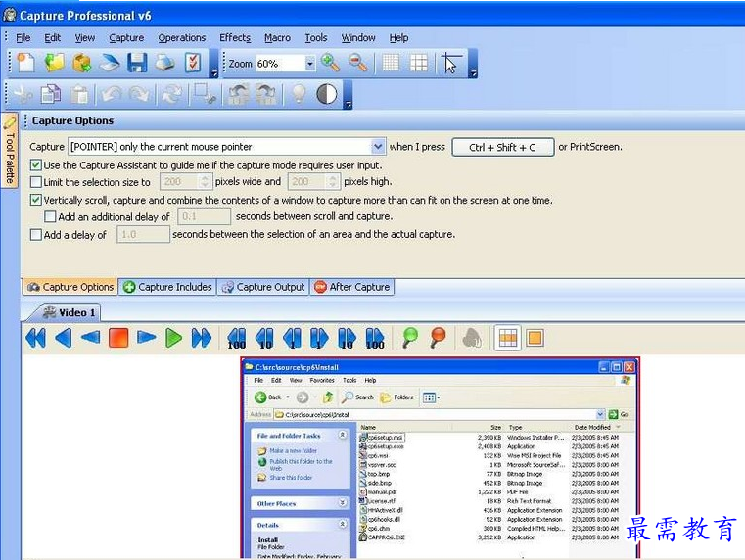
Task: Click the Copy toolbar icon
Action: [x=50, y=94]
